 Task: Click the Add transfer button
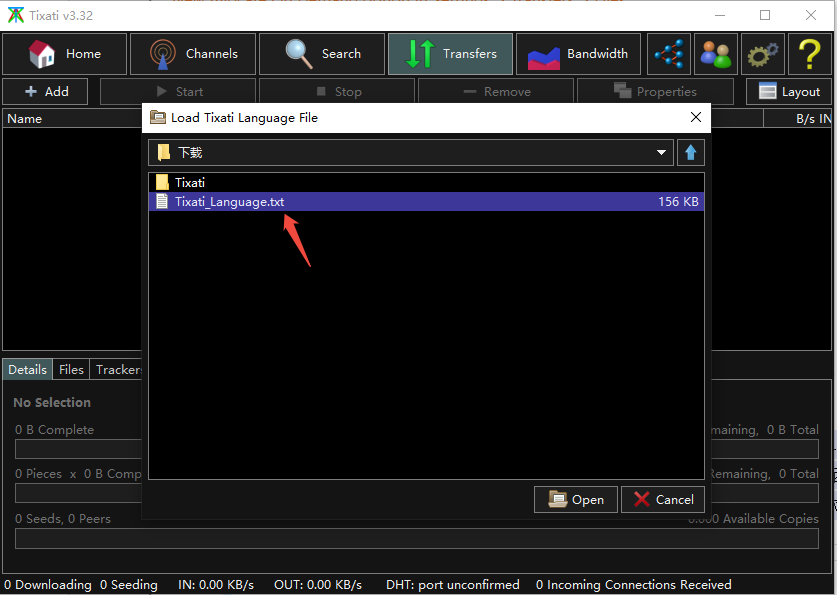[x=46, y=91]
